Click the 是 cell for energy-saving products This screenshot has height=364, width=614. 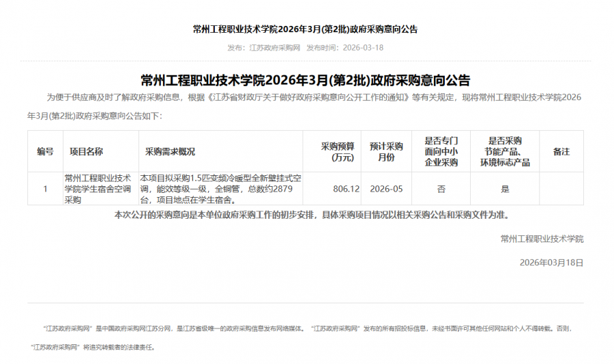[505, 189]
